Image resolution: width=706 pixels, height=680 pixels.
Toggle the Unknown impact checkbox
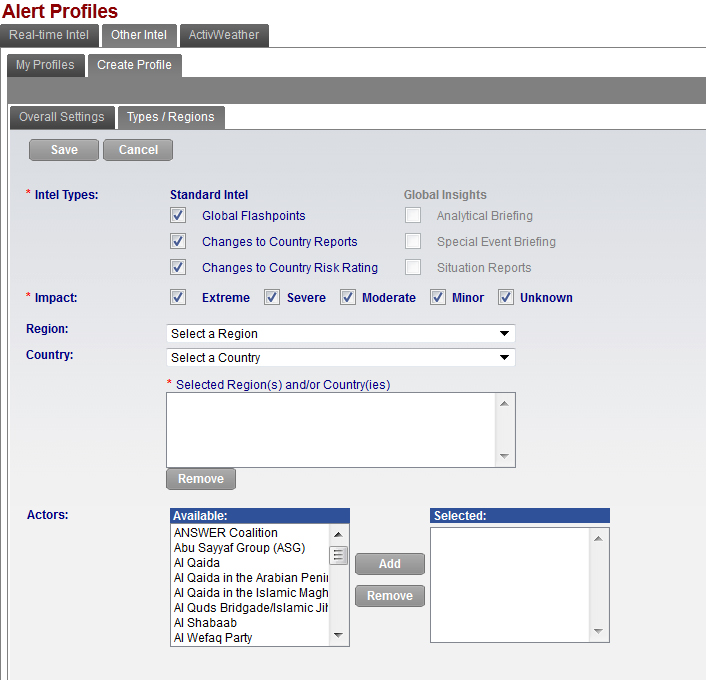[506, 297]
